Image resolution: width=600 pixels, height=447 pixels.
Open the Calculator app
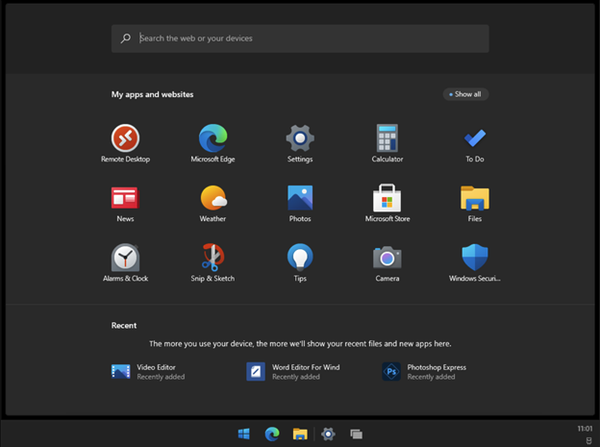[x=387, y=143]
